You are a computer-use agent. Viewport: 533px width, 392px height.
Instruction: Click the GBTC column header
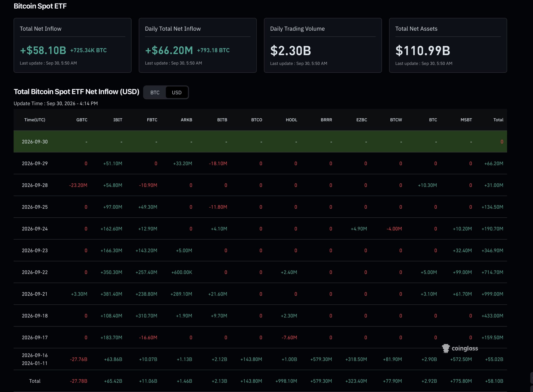click(82, 120)
